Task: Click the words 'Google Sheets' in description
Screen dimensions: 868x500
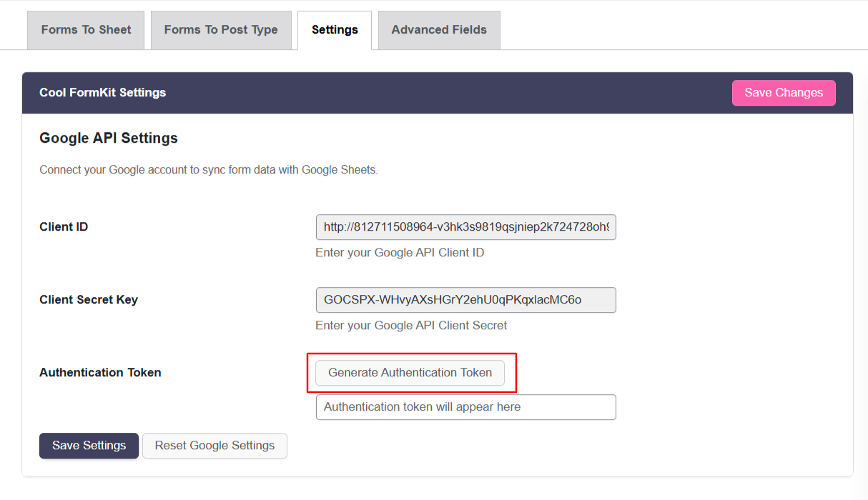Action: [x=338, y=170]
